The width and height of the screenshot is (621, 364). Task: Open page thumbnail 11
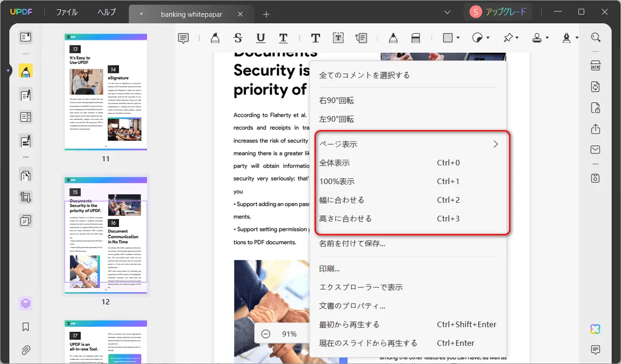pos(106,93)
